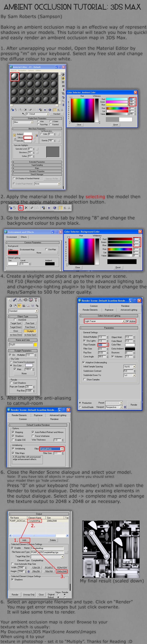Toggle the Active checkbox next to Light Tracer
This screenshot has height=644, width=147.
click(128, 321)
